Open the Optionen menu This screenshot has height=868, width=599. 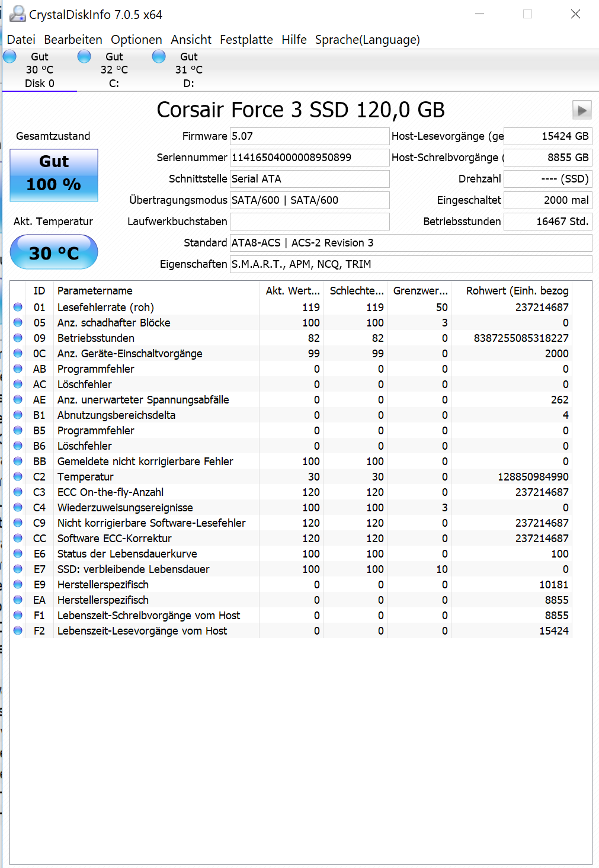[x=136, y=40]
